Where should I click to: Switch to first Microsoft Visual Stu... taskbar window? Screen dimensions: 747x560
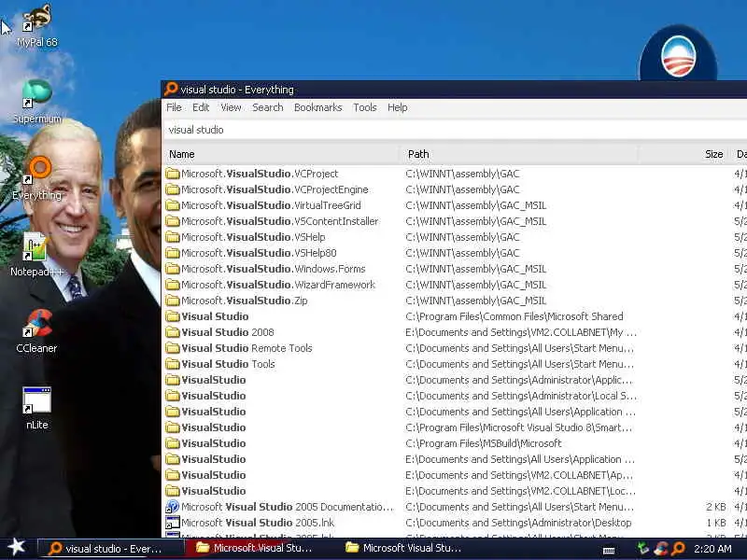pos(260,548)
